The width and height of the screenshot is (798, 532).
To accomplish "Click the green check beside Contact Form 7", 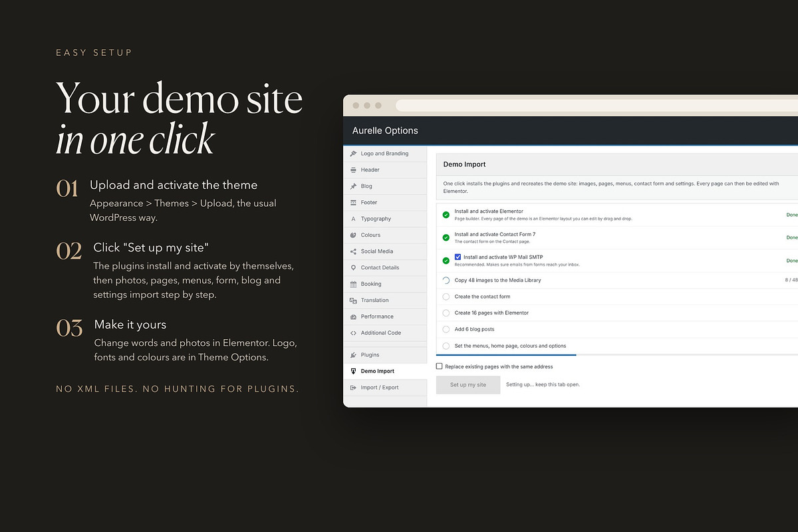I will [x=446, y=237].
